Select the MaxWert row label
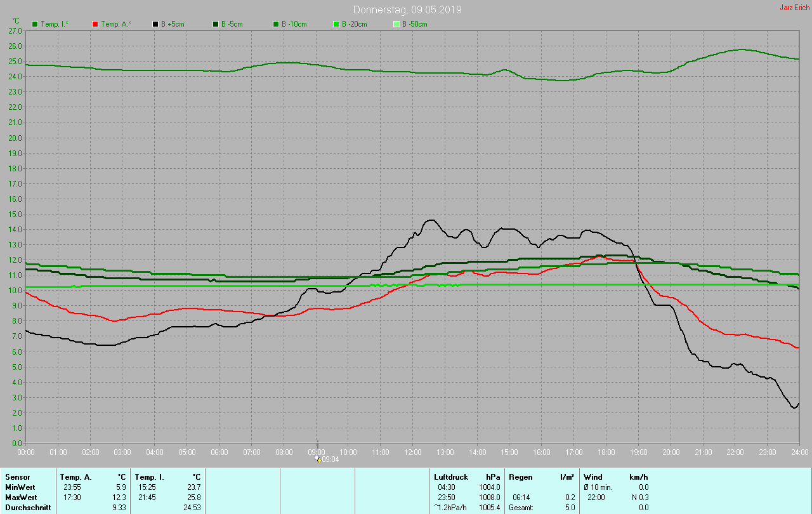 [x=21, y=498]
